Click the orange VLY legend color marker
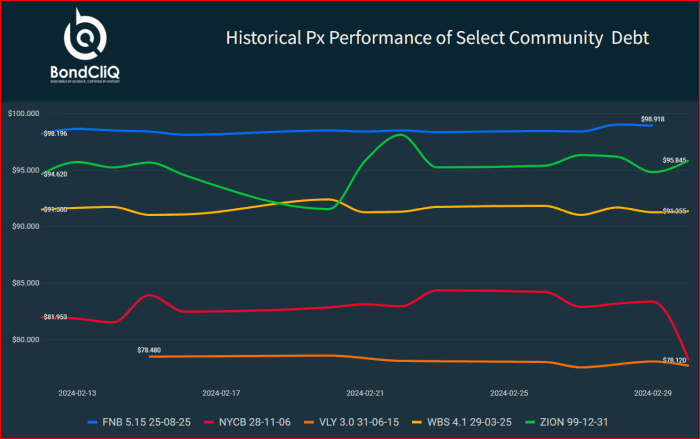 (309, 422)
